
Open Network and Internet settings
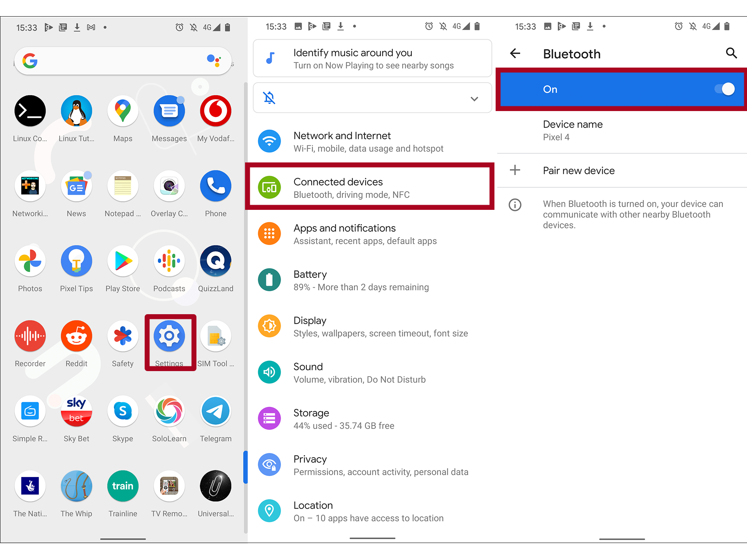click(372, 141)
